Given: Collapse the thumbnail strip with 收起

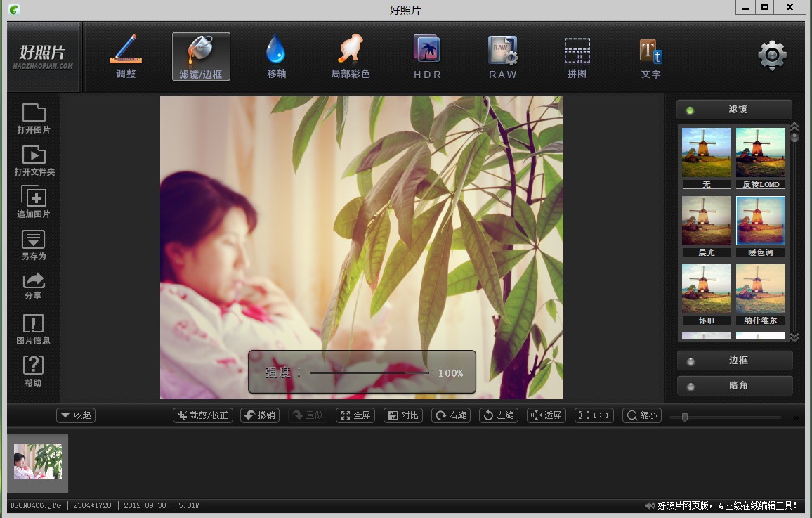Looking at the screenshot, I should click(x=76, y=415).
